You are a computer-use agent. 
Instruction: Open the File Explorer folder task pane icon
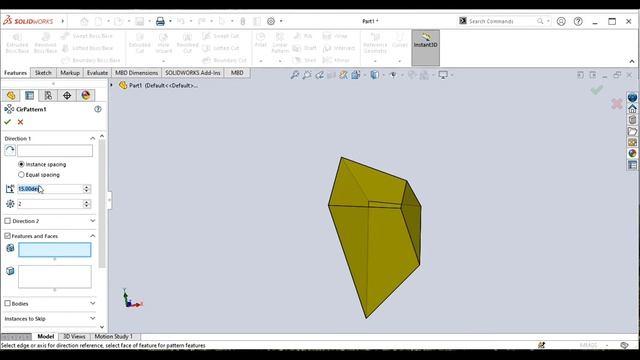(x=632, y=131)
